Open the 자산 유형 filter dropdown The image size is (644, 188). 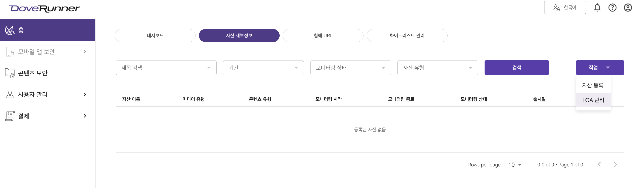(437, 68)
